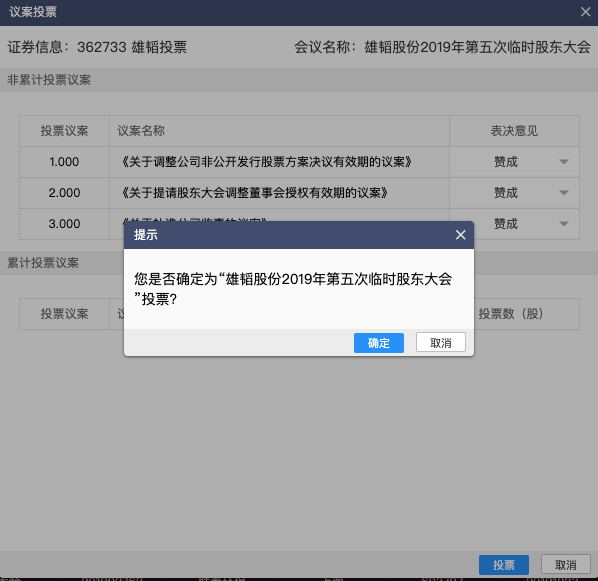Click 取消 in the 提示 dialog
The width and height of the screenshot is (598, 581).
click(x=440, y=343)
